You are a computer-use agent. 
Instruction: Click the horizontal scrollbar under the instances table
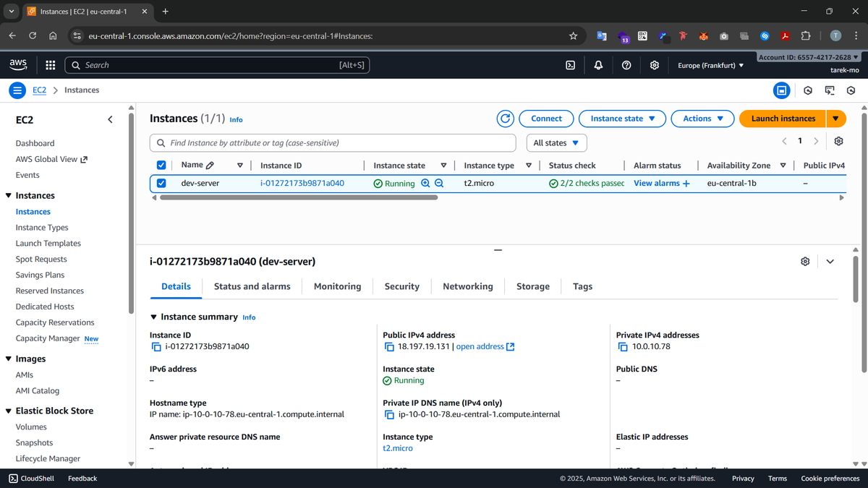[299, 197]
